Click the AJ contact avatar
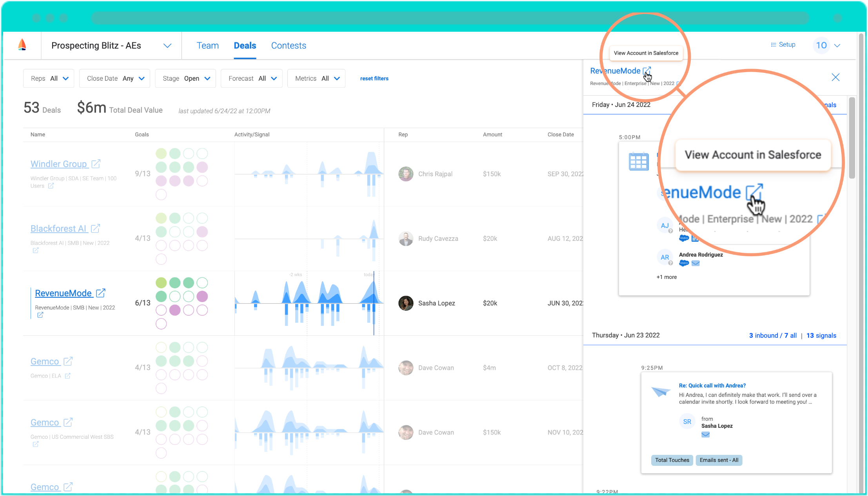This screenshot has width=868, height=496. (x=665, y=225)
